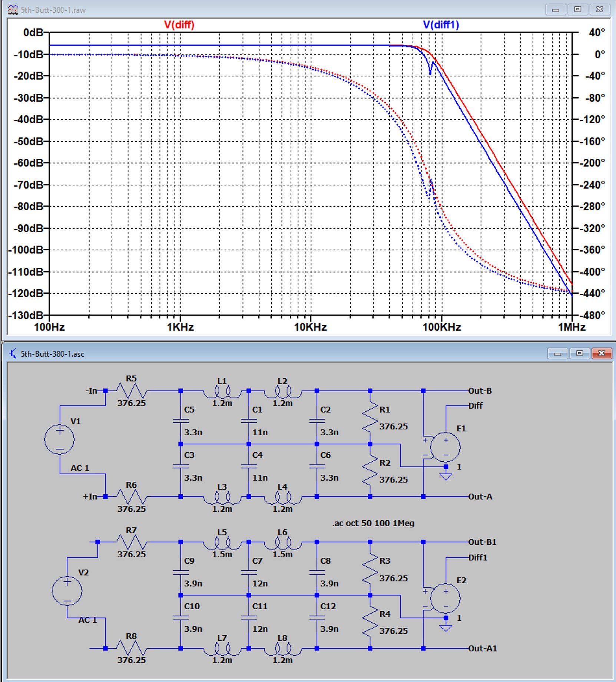
Task: Click the Diff1 net label
Action: 478,557
